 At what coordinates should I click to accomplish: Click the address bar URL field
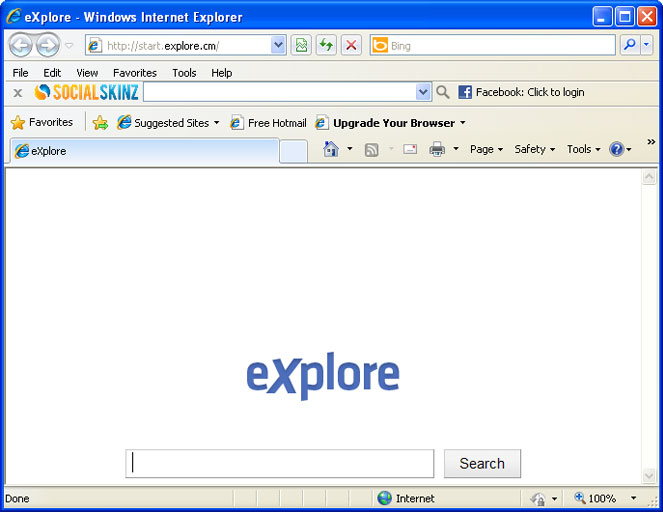point(186,45)
